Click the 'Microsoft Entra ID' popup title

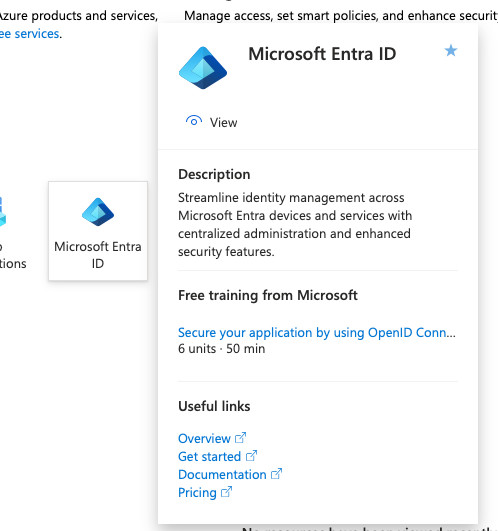coord(322,54)
